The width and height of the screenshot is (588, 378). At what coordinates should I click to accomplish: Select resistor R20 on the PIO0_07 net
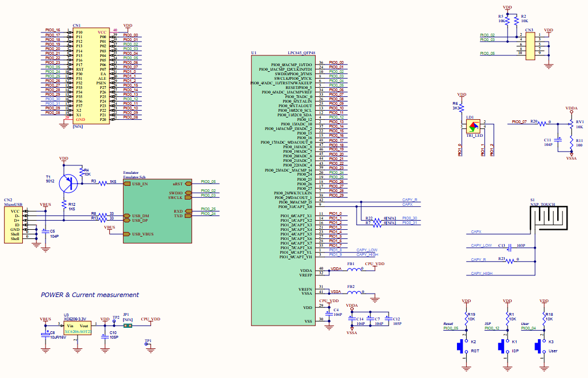tap(542, 124)
